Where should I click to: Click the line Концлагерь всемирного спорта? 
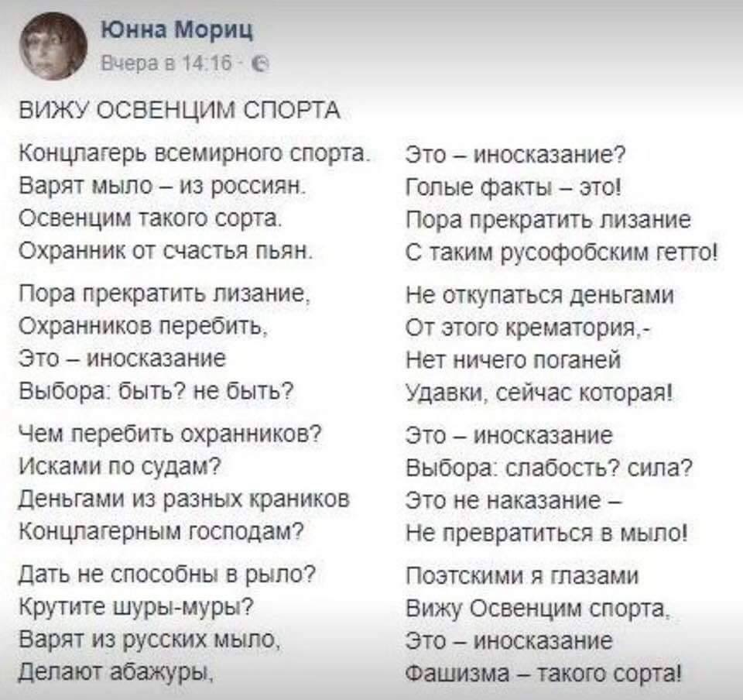point(193,155)
